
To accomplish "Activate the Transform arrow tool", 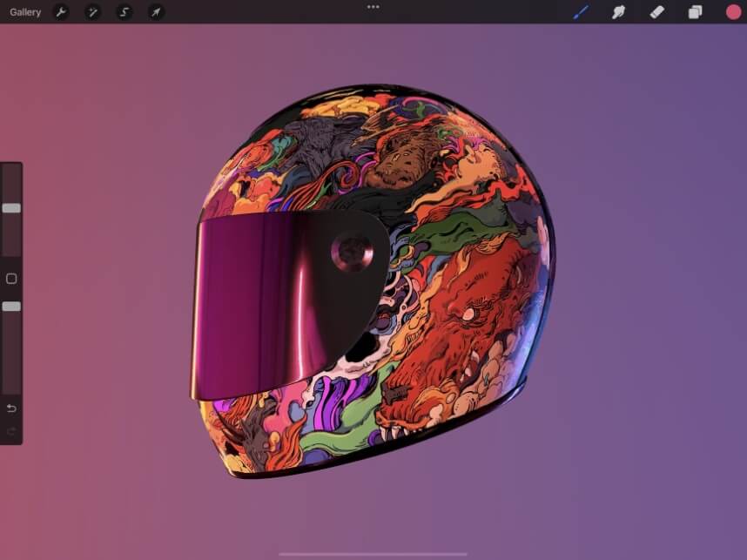I will click(156, 11).
